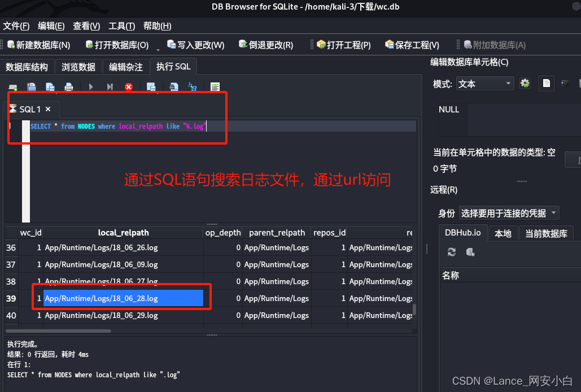581x392 pixels.
Task: Click the refresh icon in DBHub.io panel
Action: pyautogui.click(x=451, y=252)
